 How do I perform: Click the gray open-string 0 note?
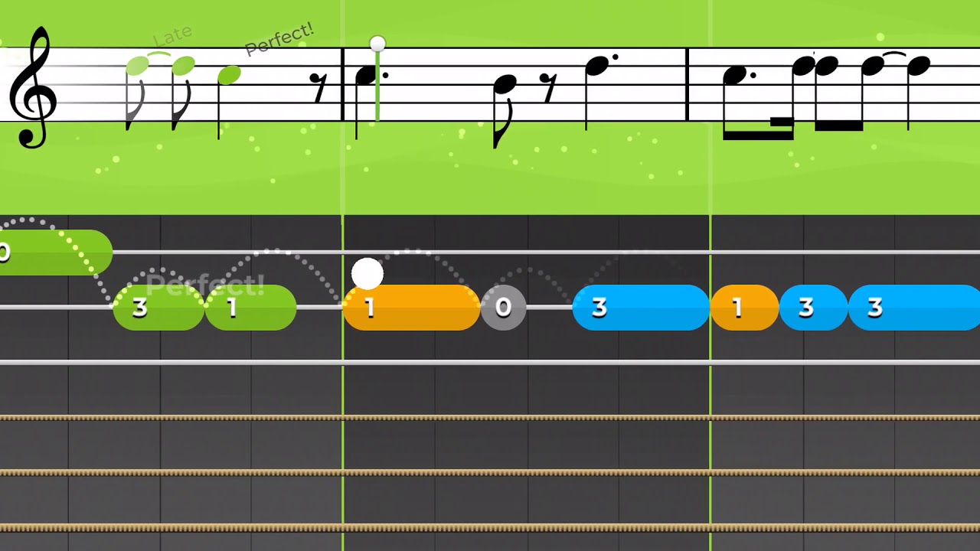503,308
